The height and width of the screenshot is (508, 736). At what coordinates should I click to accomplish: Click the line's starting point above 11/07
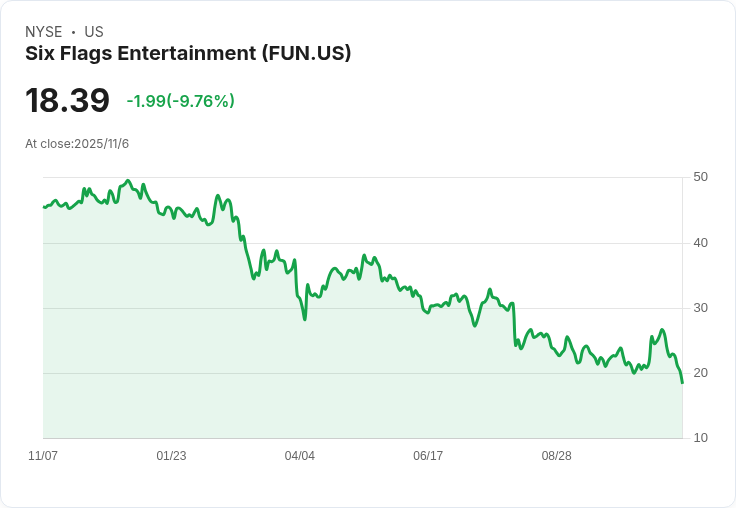pyautogui.click(x=44, y=207)
